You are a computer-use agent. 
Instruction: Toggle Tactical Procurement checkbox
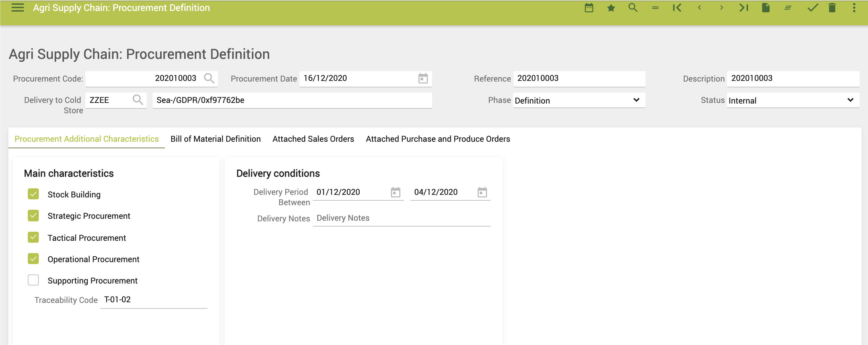(x=33, y=237)
